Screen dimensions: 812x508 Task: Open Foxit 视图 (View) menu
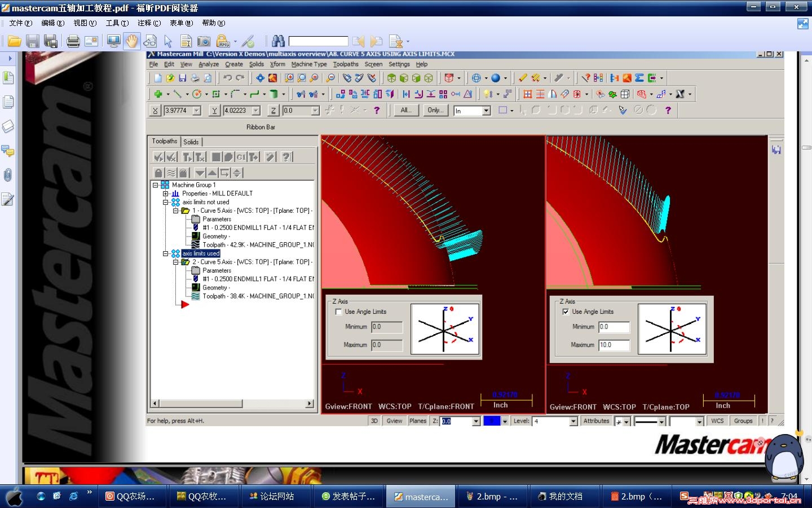[x=85, y=23]
